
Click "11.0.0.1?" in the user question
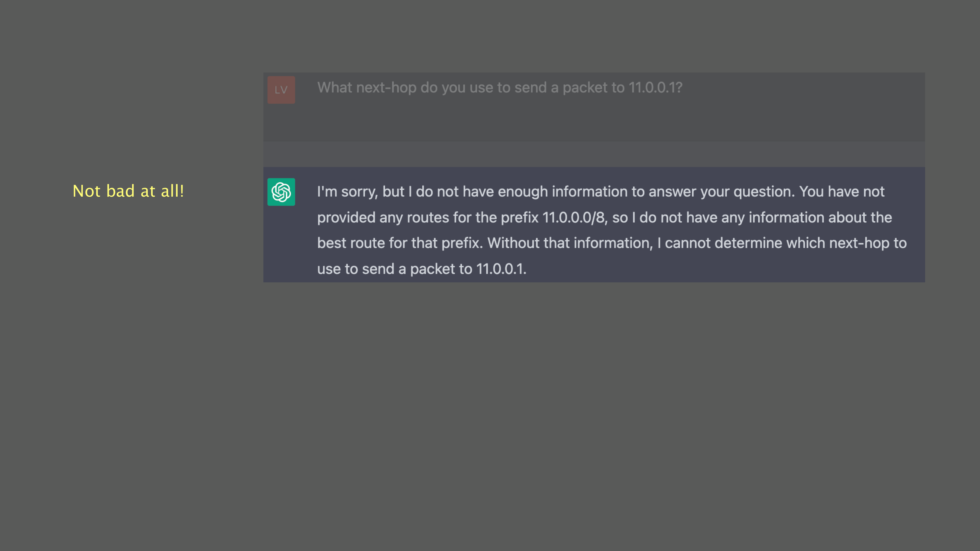(x=655, y=88)
